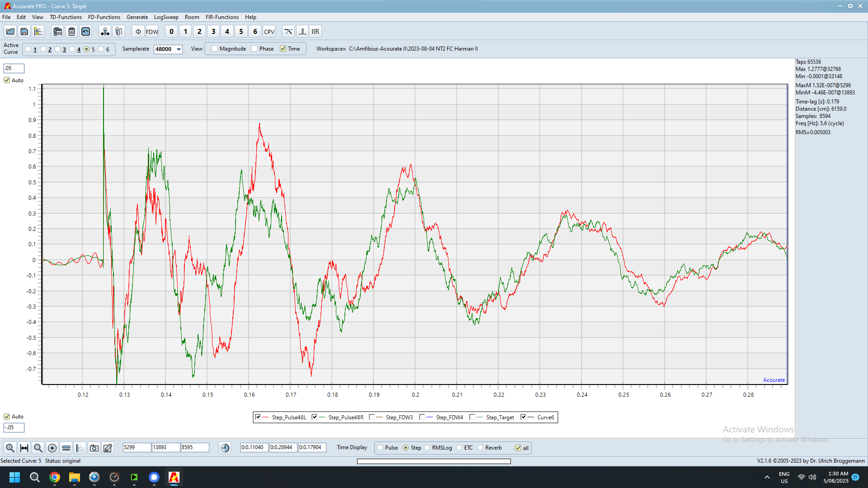Open the TD-Functions menu

(66, 17)
